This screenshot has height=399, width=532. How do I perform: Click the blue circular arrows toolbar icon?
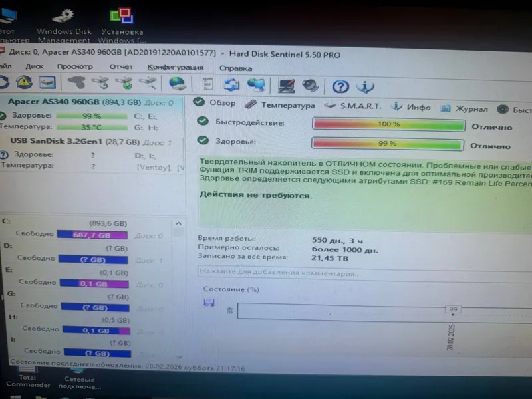[x=231, y=85]
